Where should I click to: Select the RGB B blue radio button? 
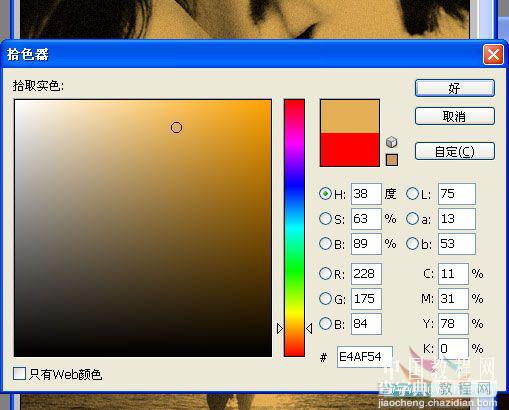click(x=325, y=323)
